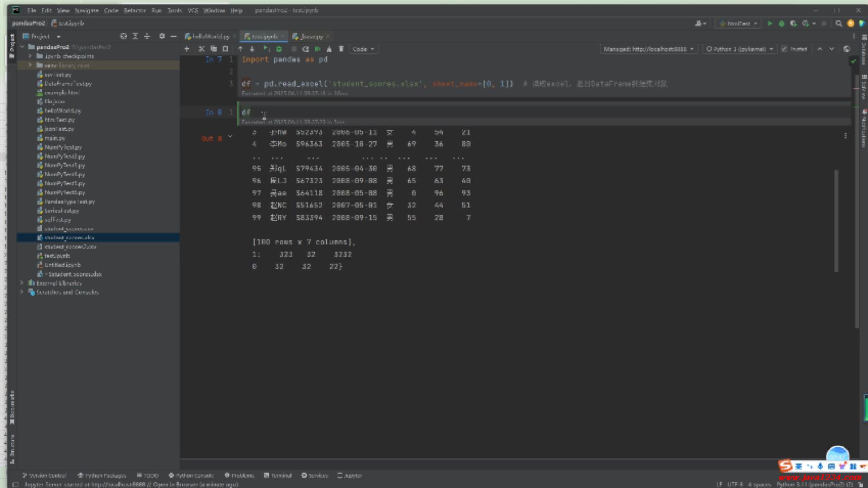
Task: Expand the External Libraries tree node
Action: 22,283
